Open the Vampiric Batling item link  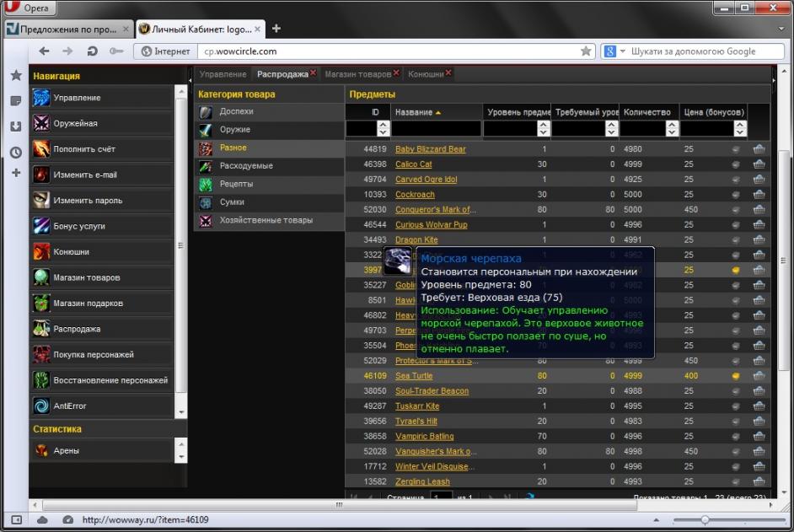[424, 437]
